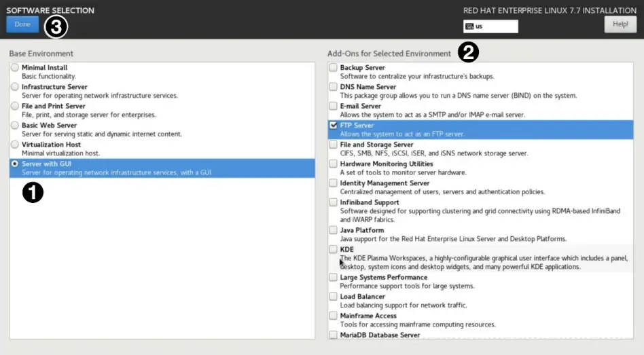Click 'Load balancing support for network traffic.'
The image size is (644, 355).
pyautogui.click(x=404, y=305)
